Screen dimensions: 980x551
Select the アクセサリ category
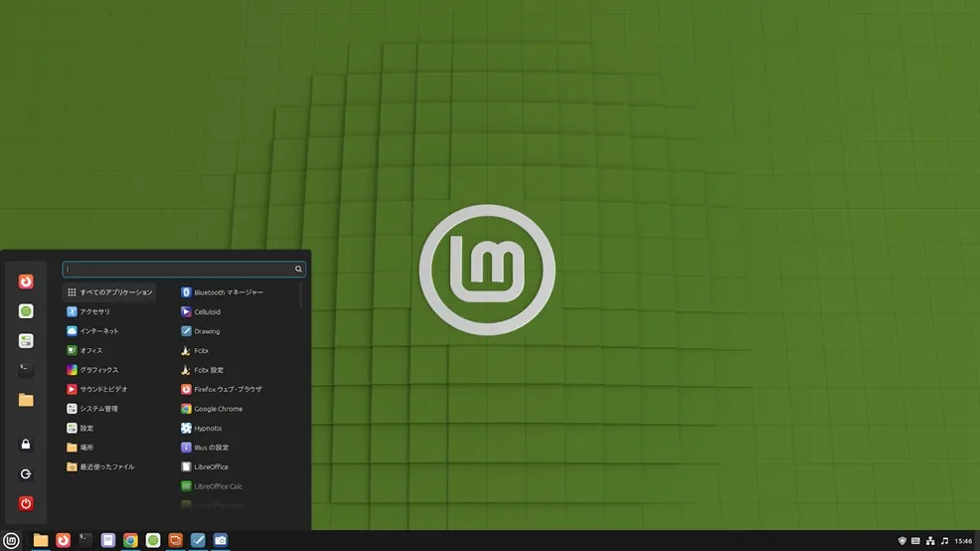[95, 311]
